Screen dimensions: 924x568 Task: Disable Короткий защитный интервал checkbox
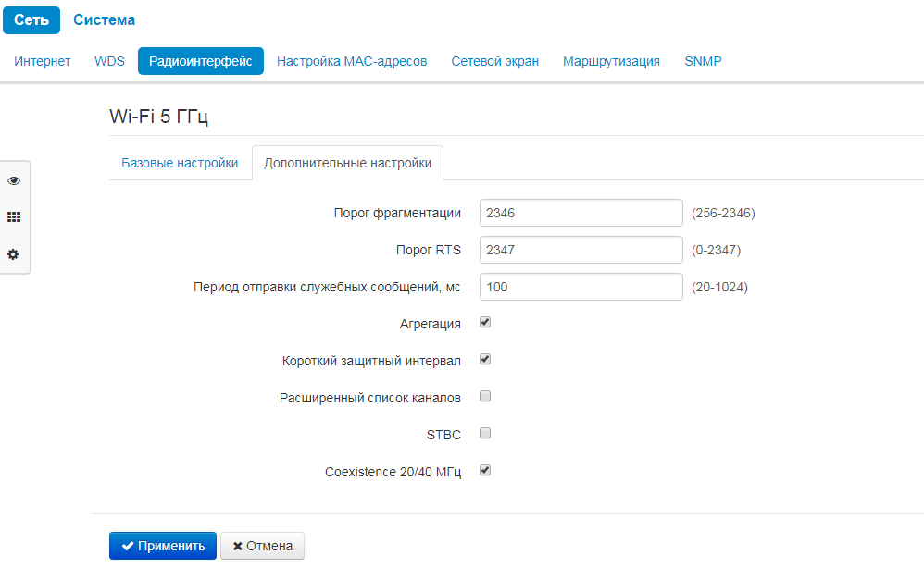point(485,360)
